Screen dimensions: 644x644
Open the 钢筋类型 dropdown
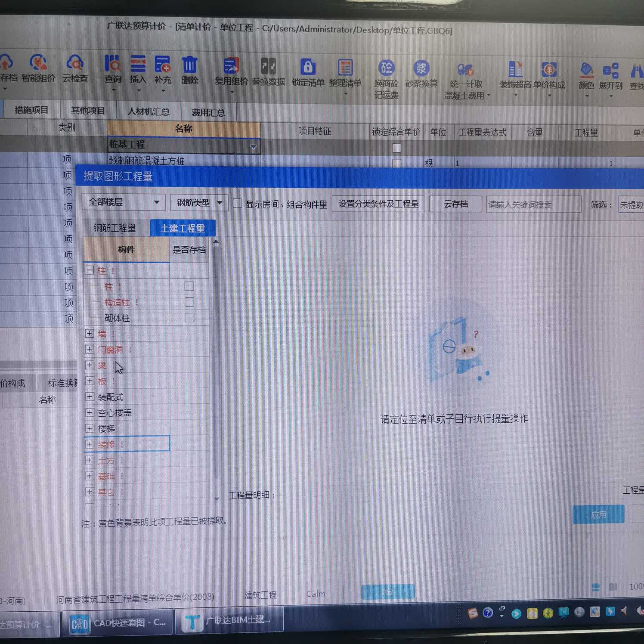[199, 202]
